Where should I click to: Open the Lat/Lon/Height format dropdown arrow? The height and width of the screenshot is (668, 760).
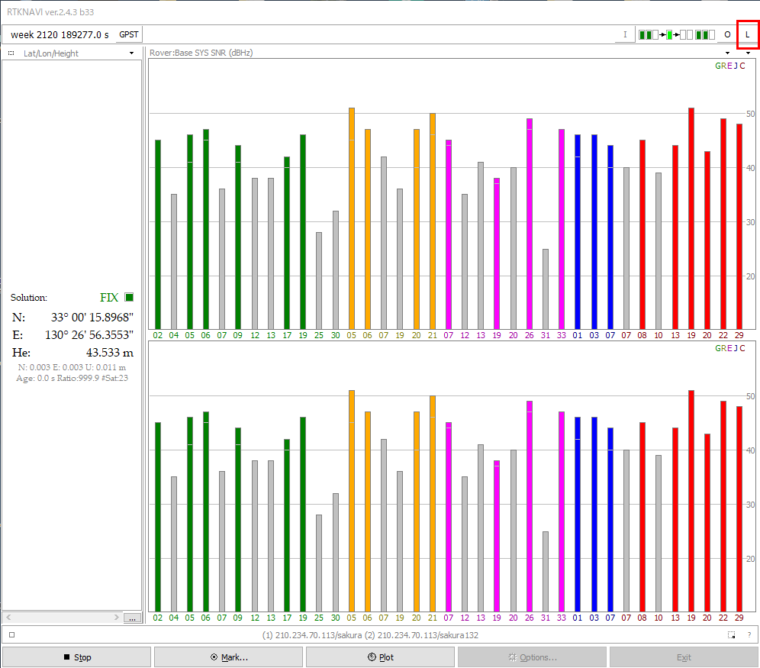point(131,53)
